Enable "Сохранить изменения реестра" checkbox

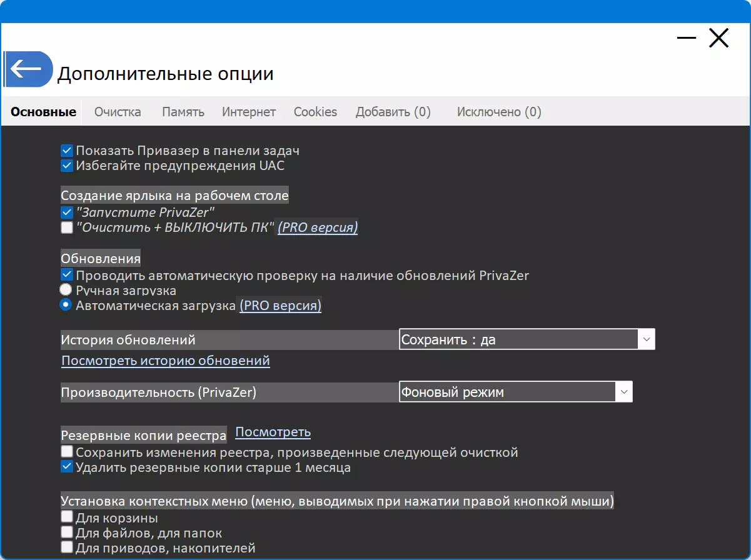point(67,451)
